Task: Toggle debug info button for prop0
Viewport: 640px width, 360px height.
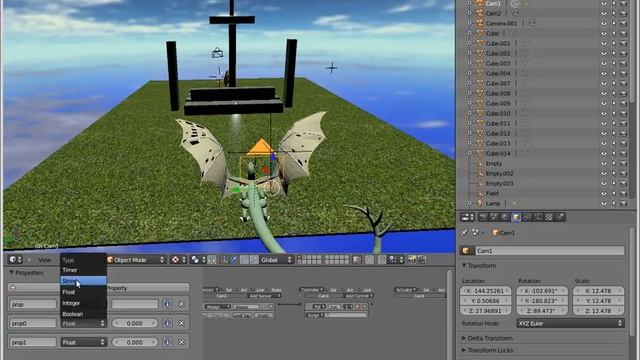Action: [x=167, y=323]
